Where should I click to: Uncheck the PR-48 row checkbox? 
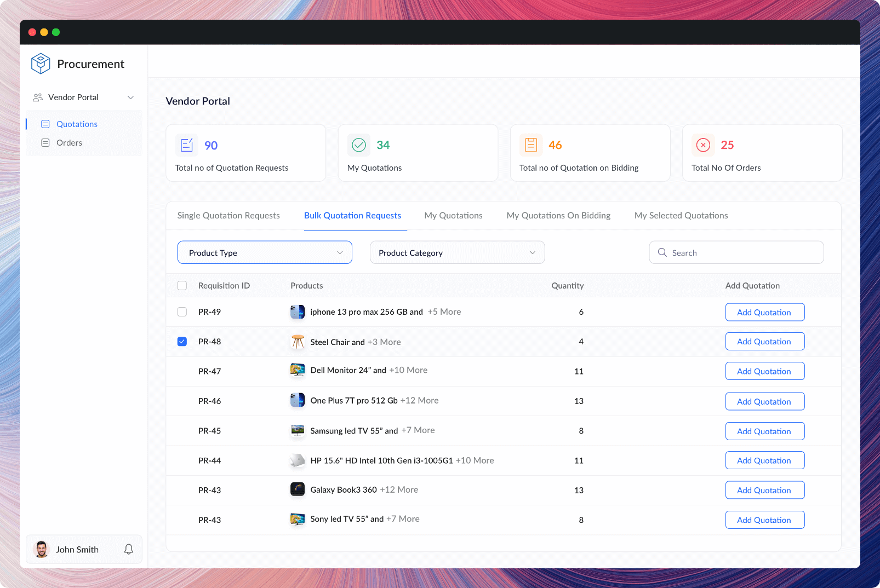point(182,341)
